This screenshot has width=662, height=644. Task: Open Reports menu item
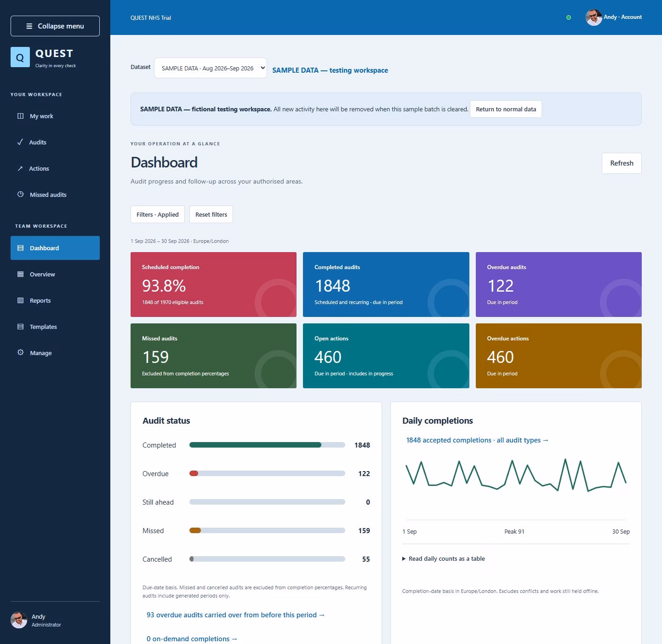point(55,300)
